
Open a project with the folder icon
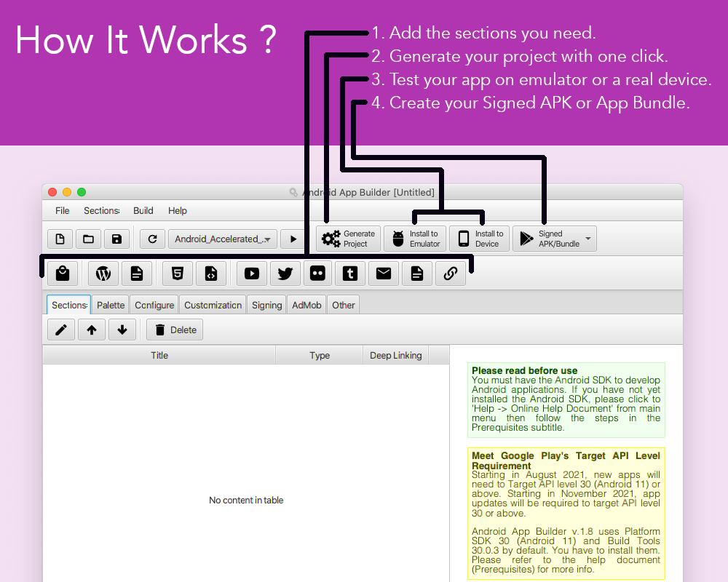pos(88,239)
